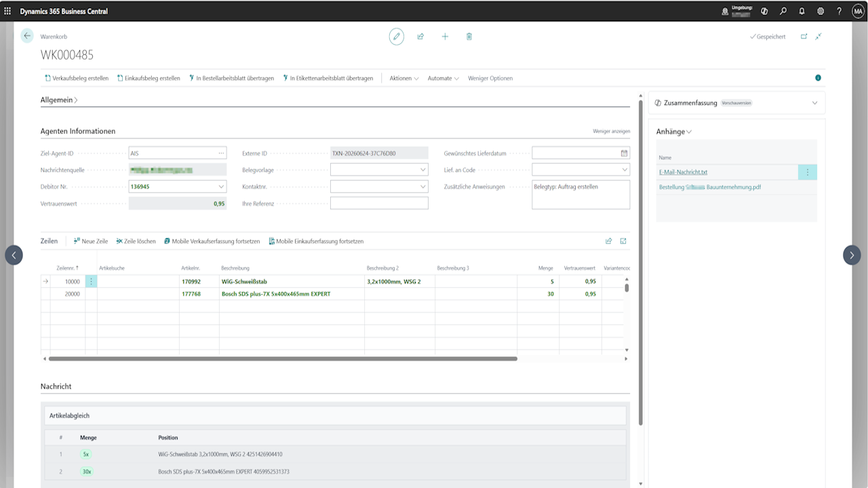
Task: Click the Zusätzliche Anweisungen text box
Action: (580, 195)
